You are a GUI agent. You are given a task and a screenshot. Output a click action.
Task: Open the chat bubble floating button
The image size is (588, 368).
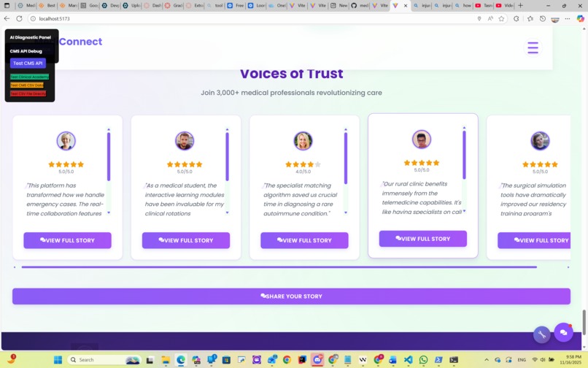click(563, 332)
